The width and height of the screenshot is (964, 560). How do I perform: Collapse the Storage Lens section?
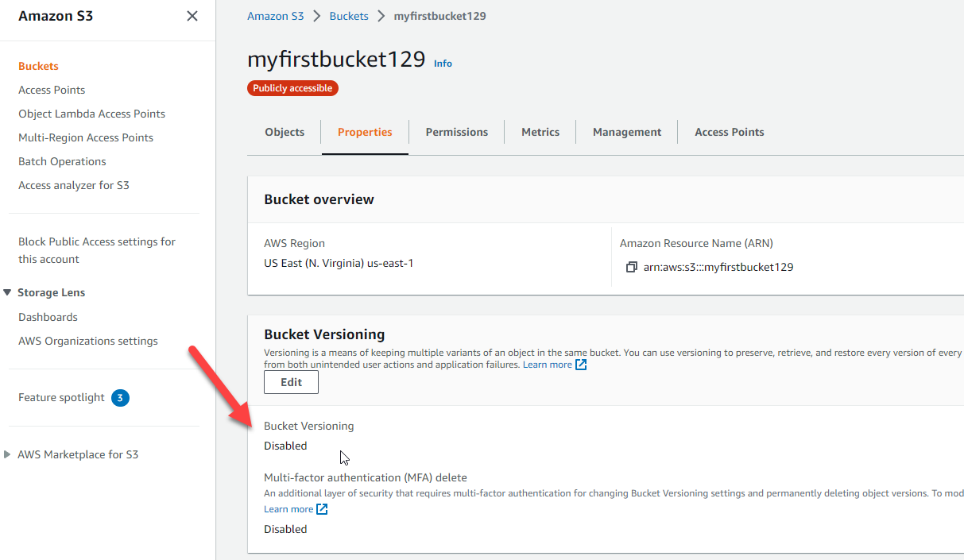click(7, 293)
